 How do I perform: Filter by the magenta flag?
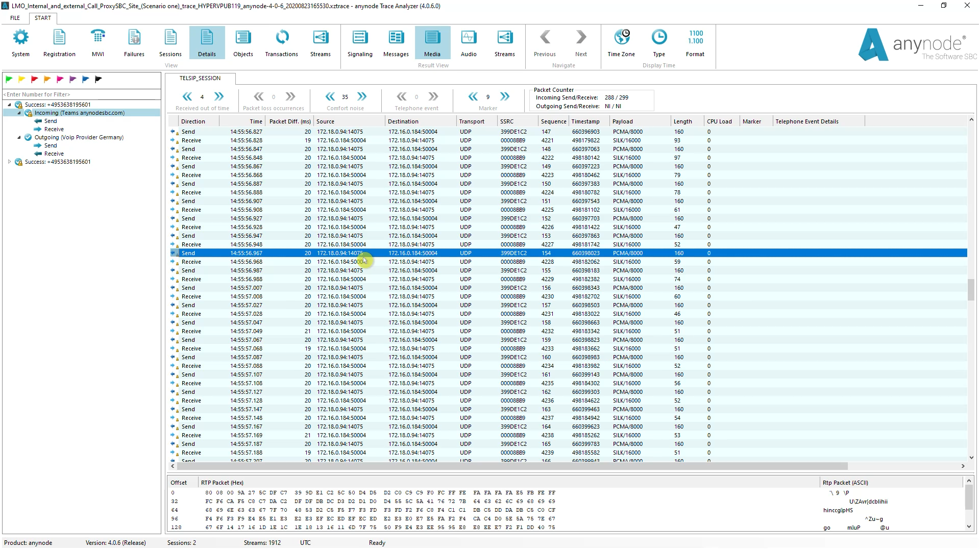point(60,79)
